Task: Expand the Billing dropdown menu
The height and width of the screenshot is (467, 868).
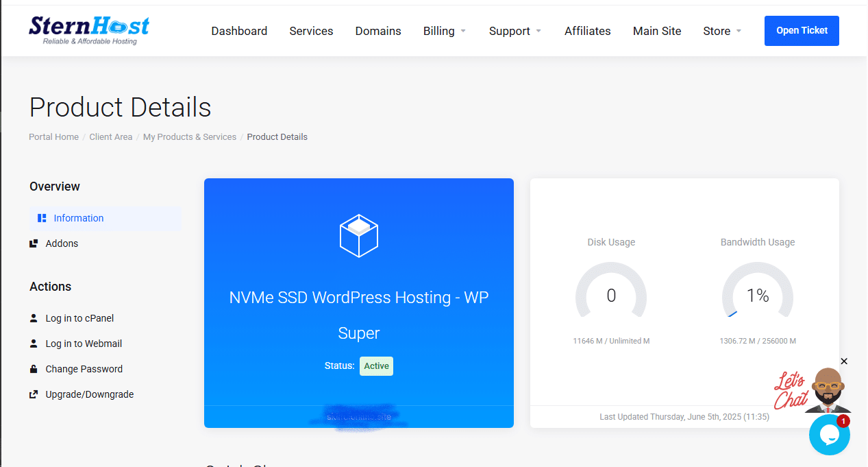Action: point(444,31)
